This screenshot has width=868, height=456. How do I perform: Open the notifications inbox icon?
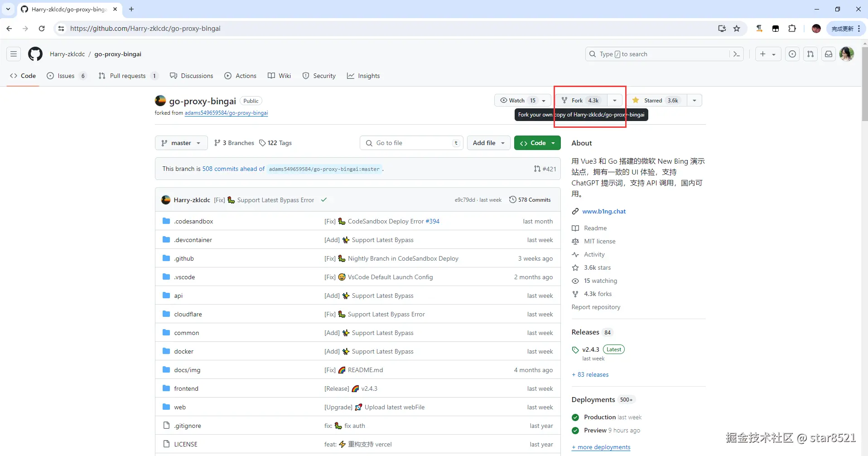(x=829, y=54)
